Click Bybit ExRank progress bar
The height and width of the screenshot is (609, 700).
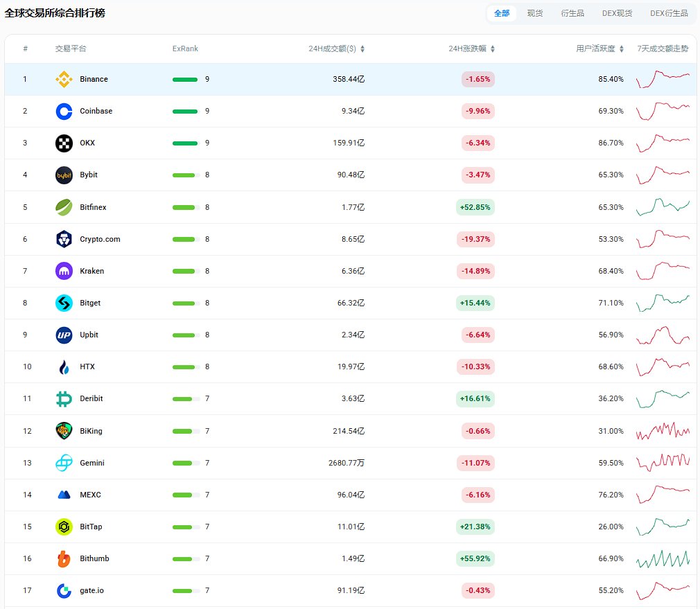pyautogui.click(x=186, y=175)
